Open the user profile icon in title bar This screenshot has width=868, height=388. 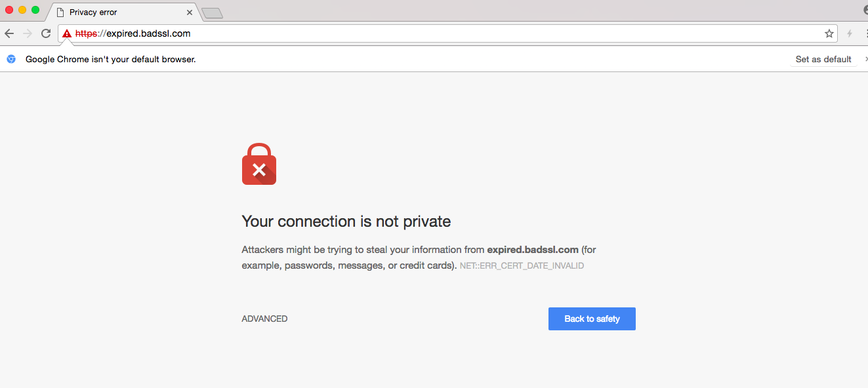point(865,10)
